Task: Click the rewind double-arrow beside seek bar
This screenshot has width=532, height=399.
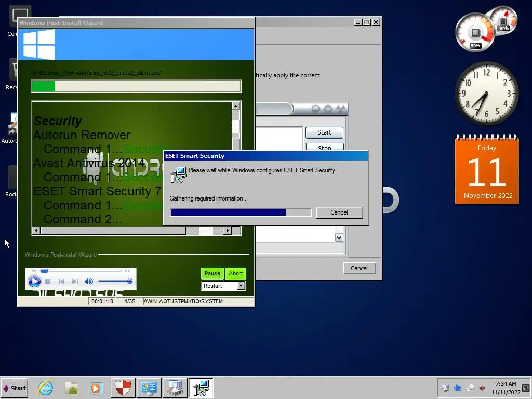Action: click(34, 271)
